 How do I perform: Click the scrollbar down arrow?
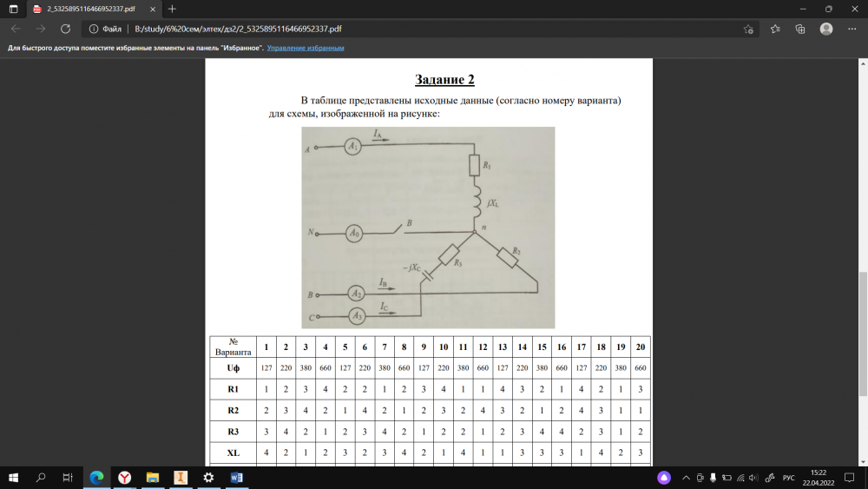click(x=863, y=462)
